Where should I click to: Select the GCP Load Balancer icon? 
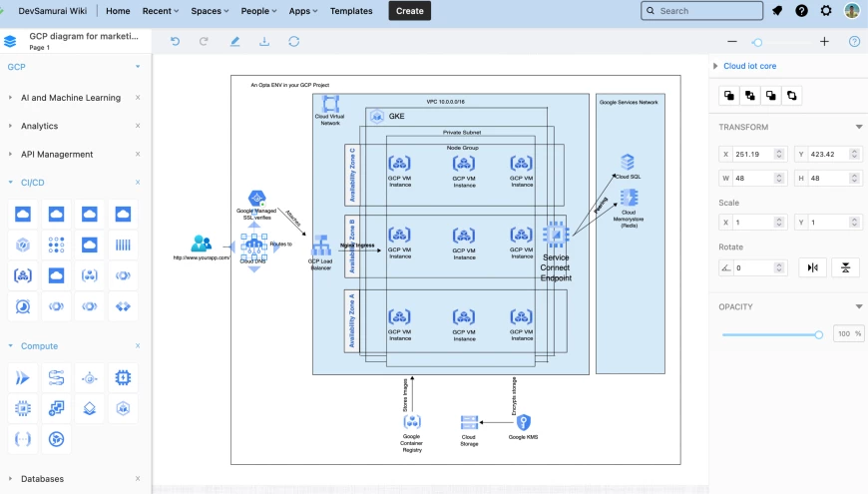[x=321, y=246]
